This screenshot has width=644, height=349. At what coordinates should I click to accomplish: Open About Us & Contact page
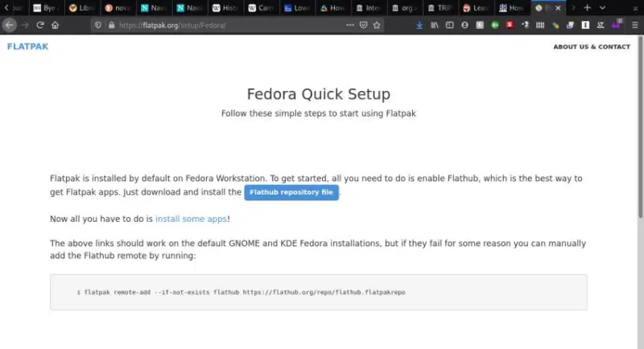pos(592,47)
